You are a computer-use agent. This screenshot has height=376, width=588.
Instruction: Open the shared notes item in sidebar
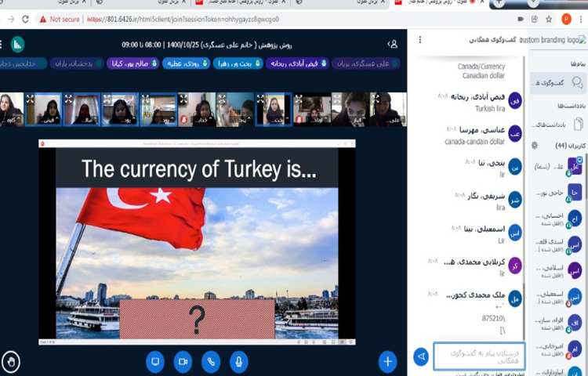(557, 124)
